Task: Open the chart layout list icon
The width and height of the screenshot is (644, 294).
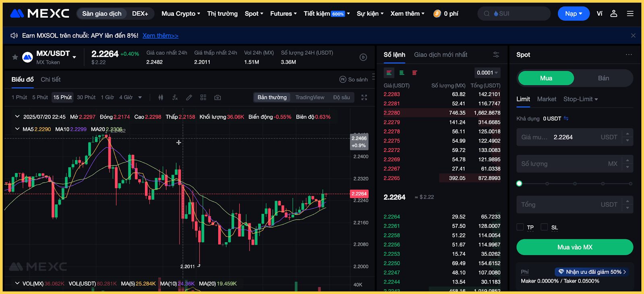Action: [203, 97]
